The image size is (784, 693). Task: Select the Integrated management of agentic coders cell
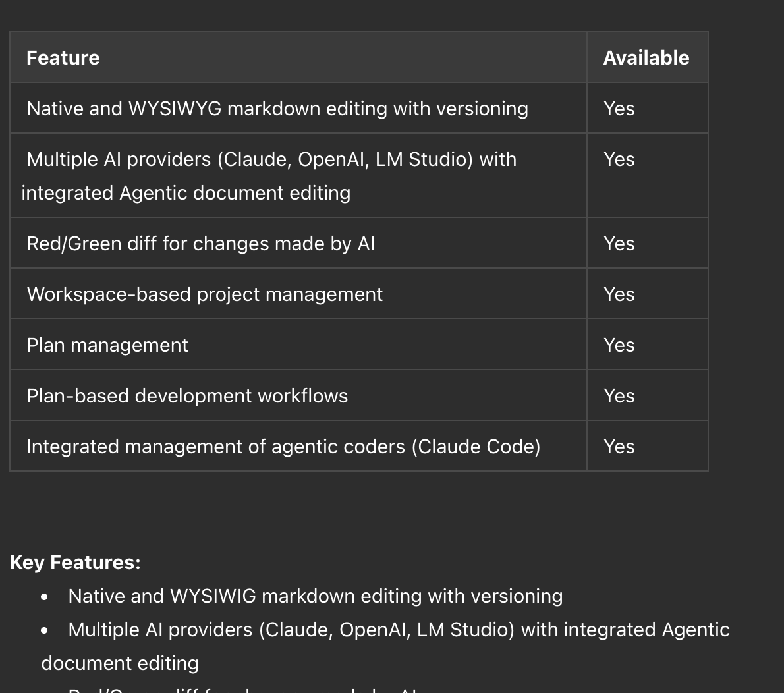coord(283,447)
